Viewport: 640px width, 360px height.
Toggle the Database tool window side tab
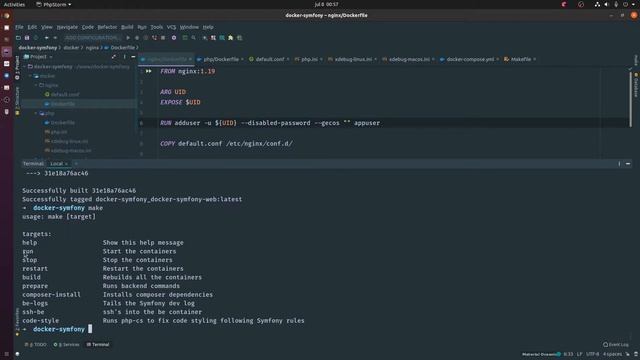(636, 85)
